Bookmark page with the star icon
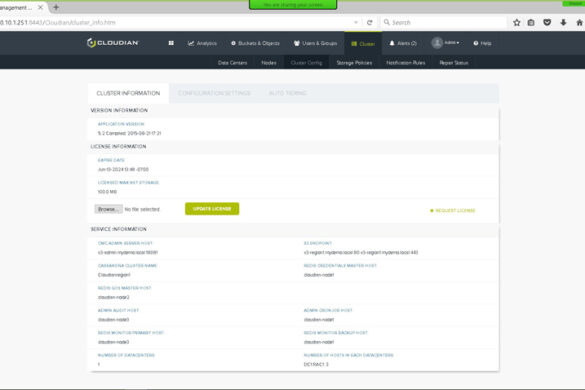 point(517,22)
